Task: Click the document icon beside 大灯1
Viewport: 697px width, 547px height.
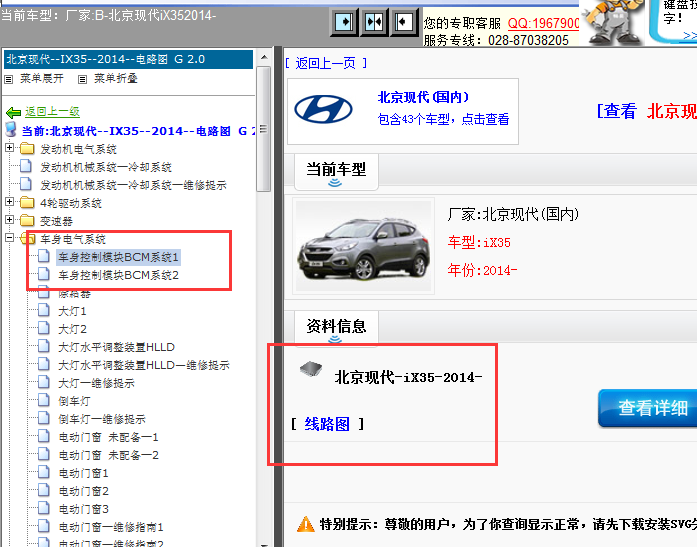Action: coord(44,310)
